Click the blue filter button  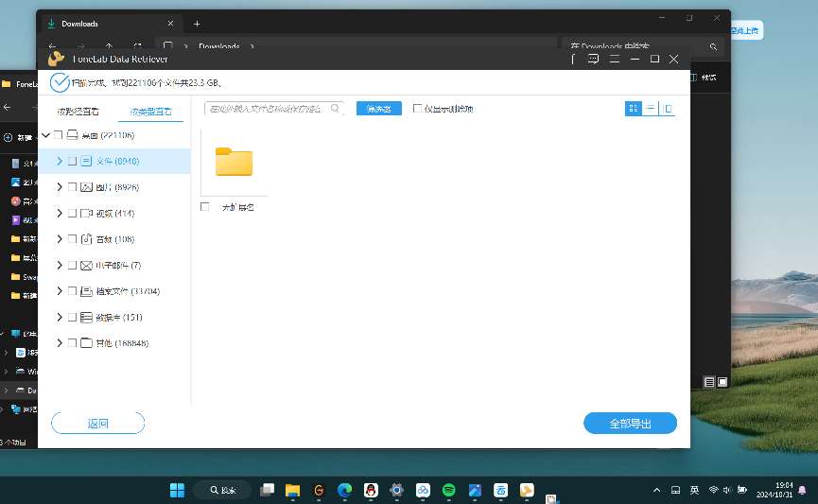(x=379, y=109)
